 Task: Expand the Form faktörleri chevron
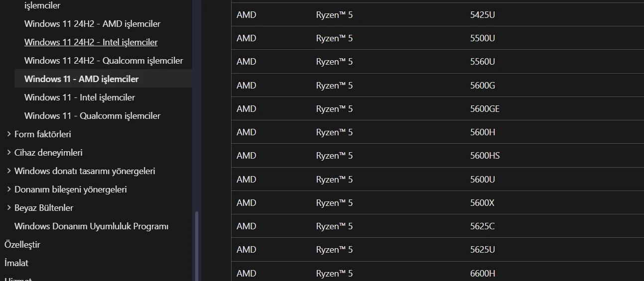point(8,134)
